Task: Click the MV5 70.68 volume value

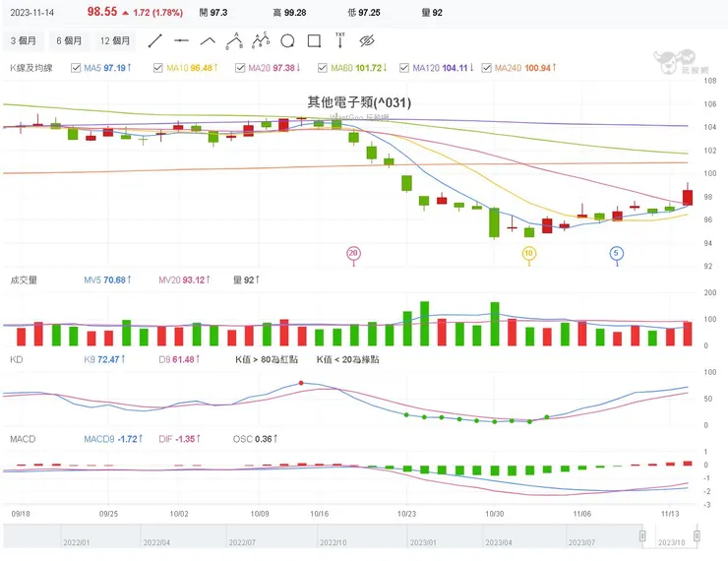Action: (x=107, y=280)
